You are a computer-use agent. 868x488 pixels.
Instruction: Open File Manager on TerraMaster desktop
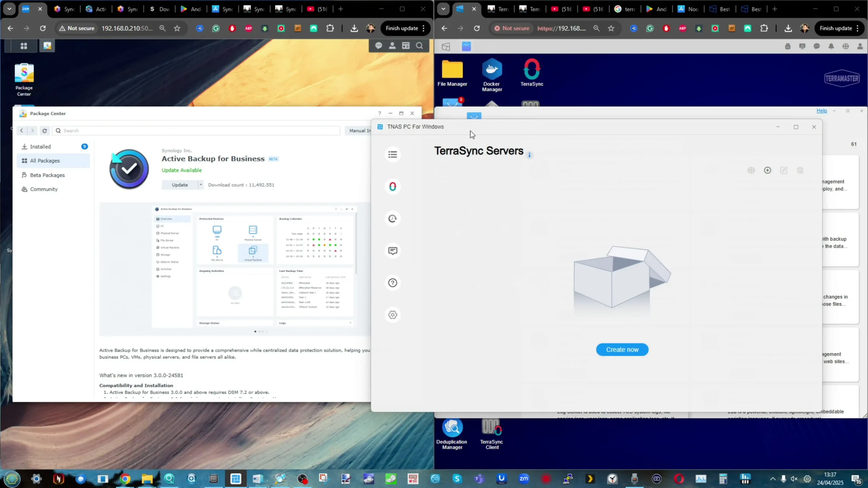452,73
